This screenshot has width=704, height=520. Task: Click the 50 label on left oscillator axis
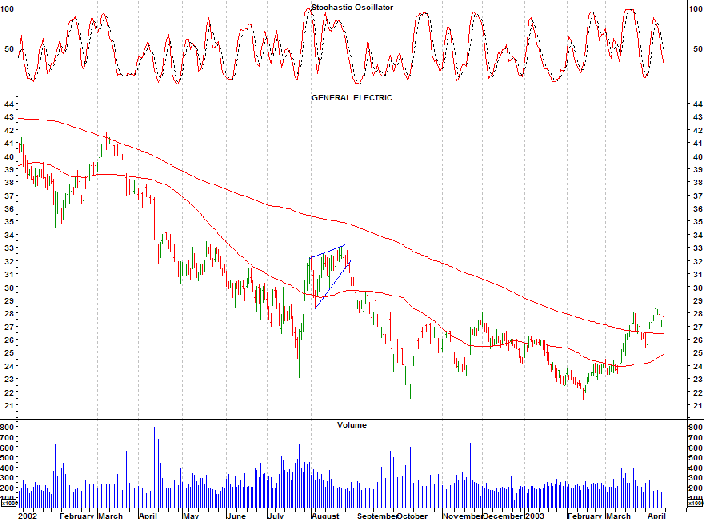point(9,49)
